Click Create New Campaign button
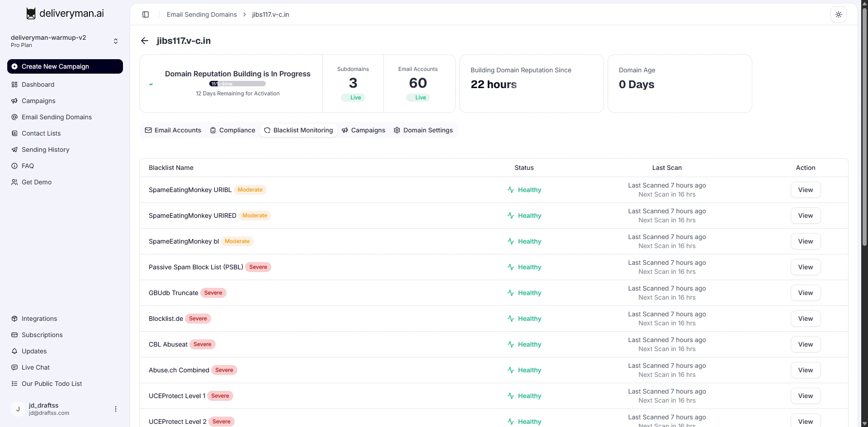 65,66
